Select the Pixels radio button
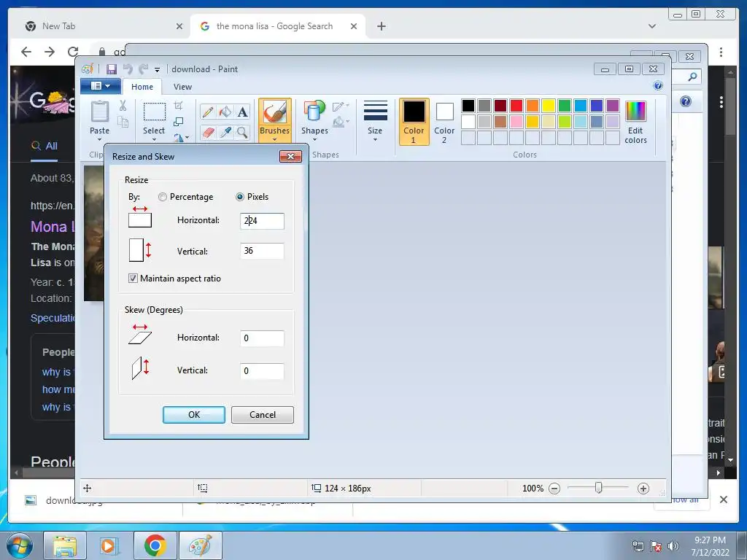The width and height of the screenshot is (747, 560). pyautogui.click(x=240, y=197)
